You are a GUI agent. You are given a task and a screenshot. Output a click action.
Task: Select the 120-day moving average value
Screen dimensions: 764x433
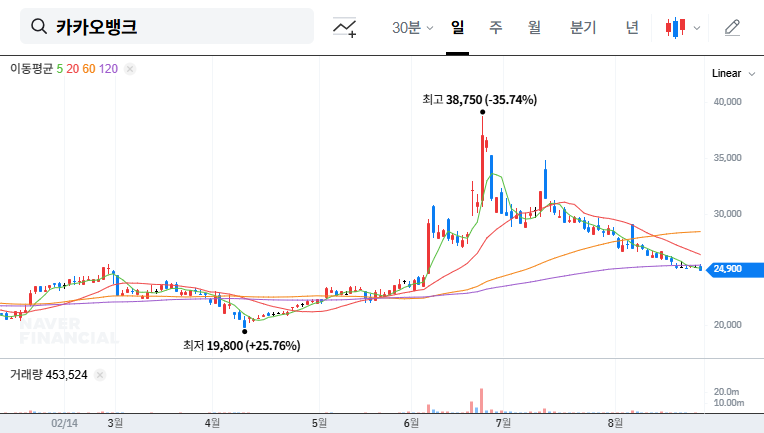[x=108, y=69]
